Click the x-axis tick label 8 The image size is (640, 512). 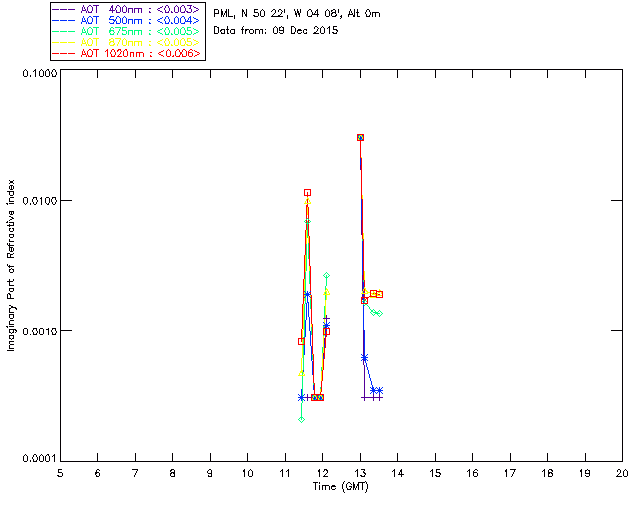coord(173,473)
